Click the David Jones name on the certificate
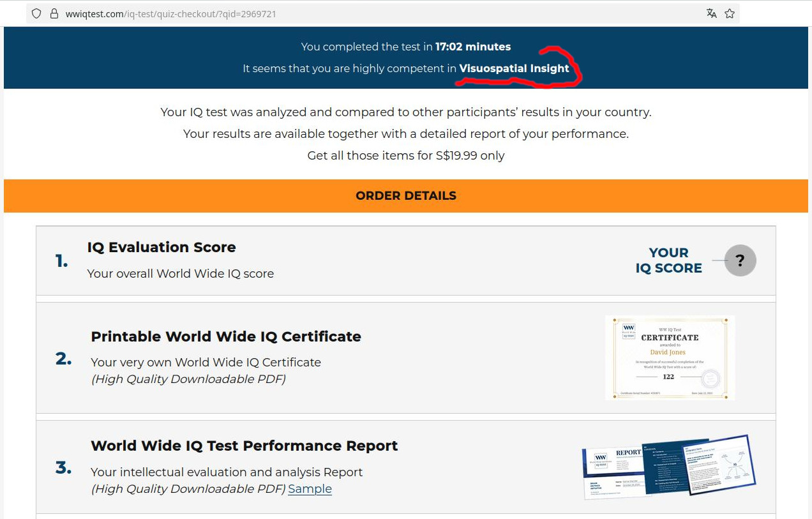812x519 pixels. point(668,352)
